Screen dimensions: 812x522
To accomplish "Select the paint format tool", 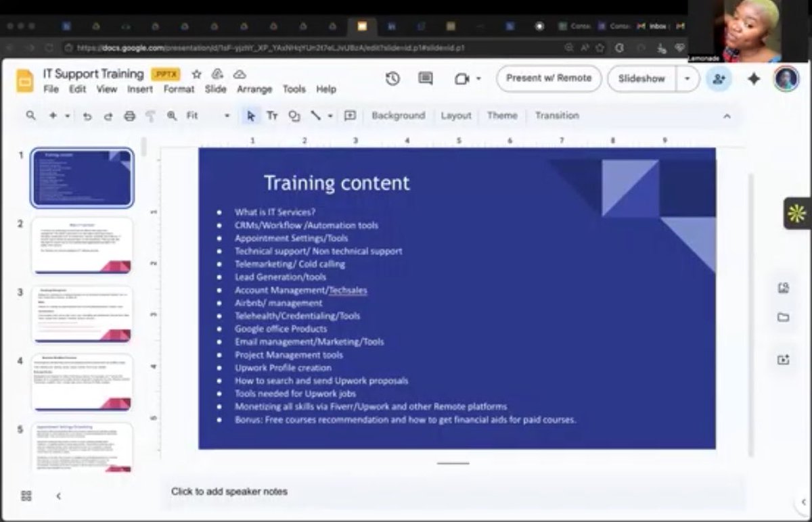I will click(151, 116).
